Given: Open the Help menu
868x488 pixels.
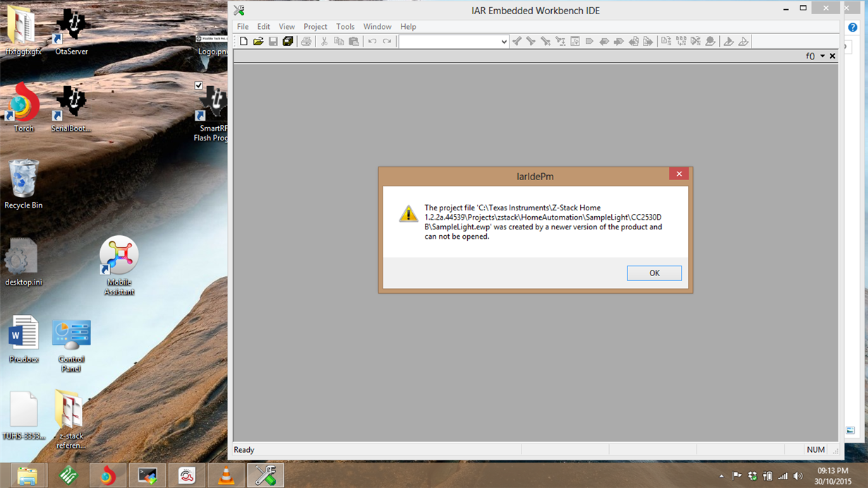Looking at the screenshot, I should pyautogui.click(x=408, y=27).
